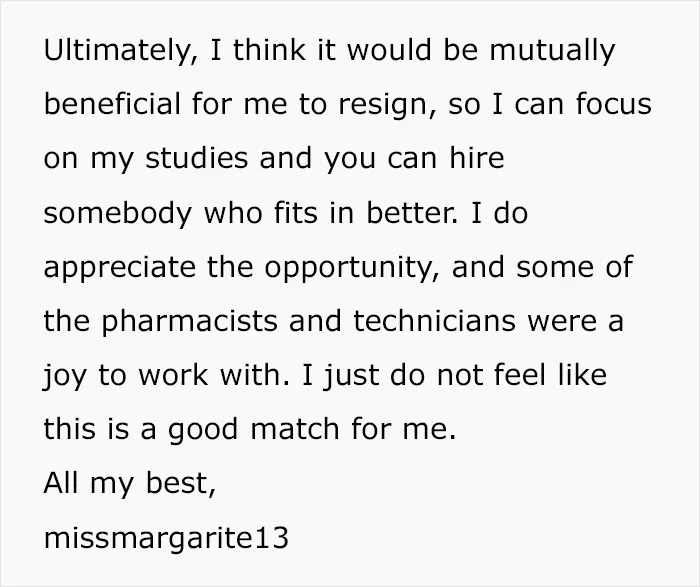Viewport: 700px width, 587px height.
Task: Click the word "focus"
Action: [613, 104]
